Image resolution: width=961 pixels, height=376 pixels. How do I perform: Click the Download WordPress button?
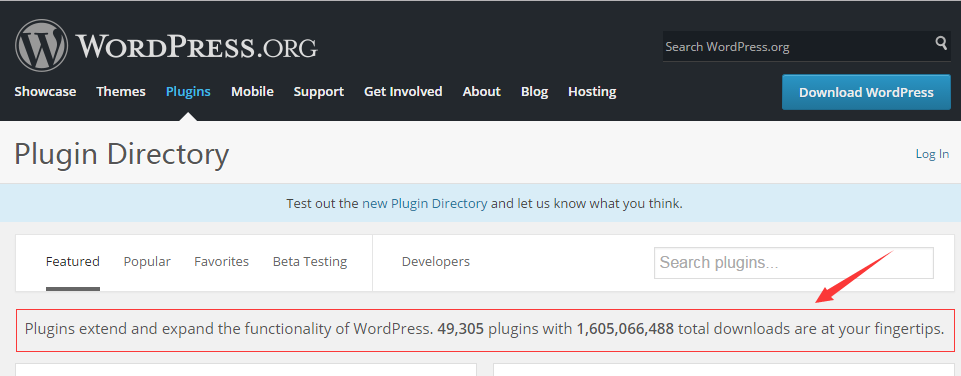[x=866, y=92]
